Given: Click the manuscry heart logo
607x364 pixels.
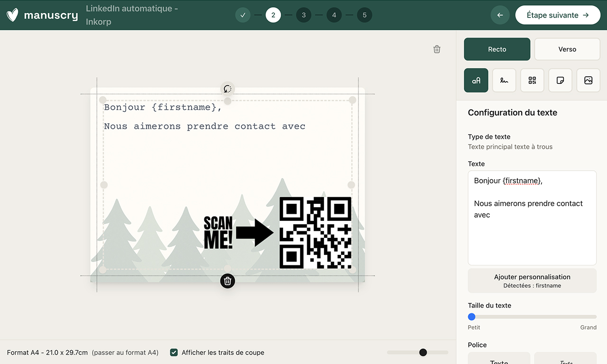Looking at the screenshot, I should 13,15.
